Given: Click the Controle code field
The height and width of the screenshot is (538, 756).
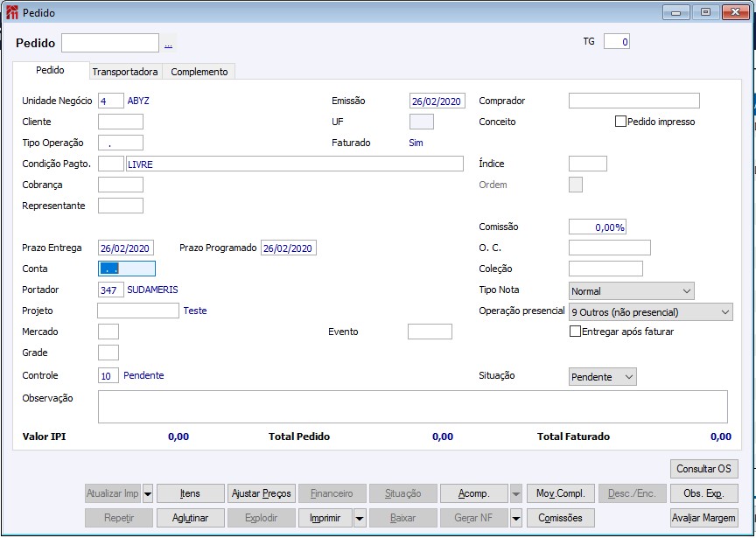Looking at the screenshot, I should pyautogui.click(x=108, y=375).
